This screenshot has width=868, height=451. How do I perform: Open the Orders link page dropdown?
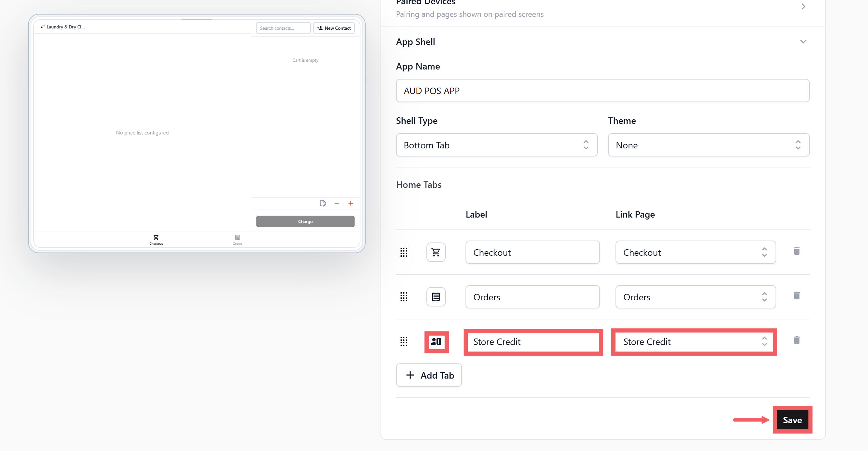[x=695, y=297]
